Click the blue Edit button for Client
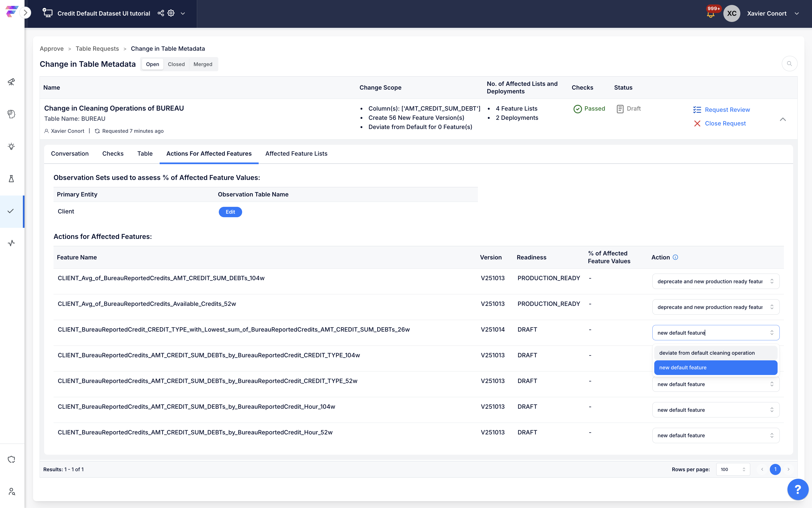812x508 pixels. 230,212
